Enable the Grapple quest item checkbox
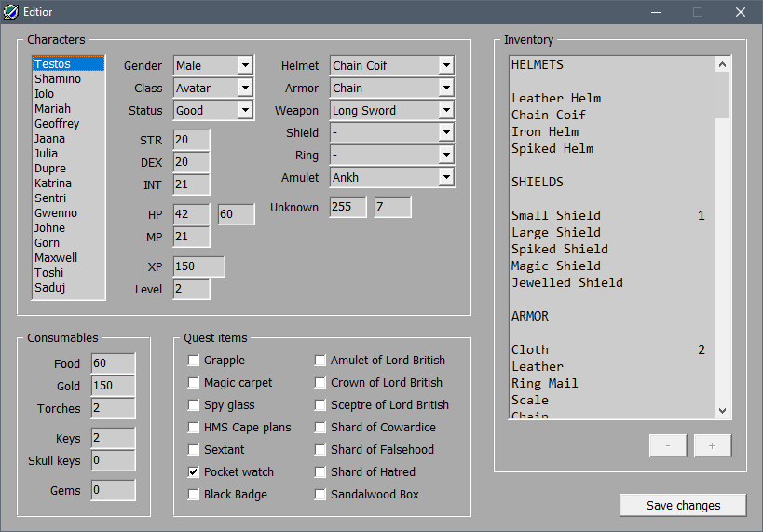This screenshot has height=532, width=763. 194,361
